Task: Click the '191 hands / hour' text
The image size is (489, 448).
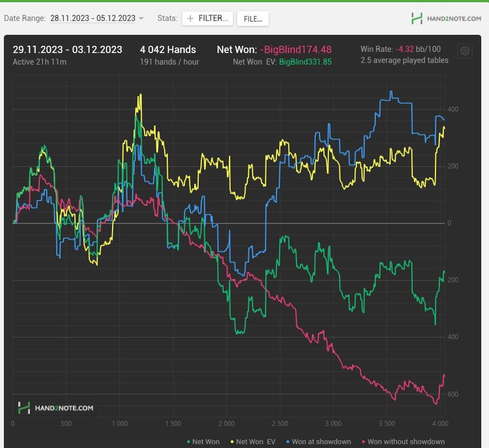Action: coord(169,62)
